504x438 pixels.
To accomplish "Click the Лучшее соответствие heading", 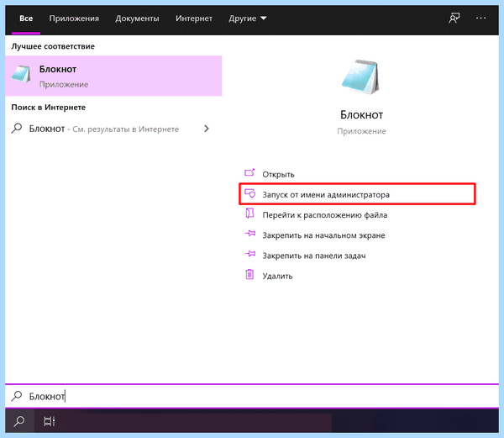I will 53,46.
